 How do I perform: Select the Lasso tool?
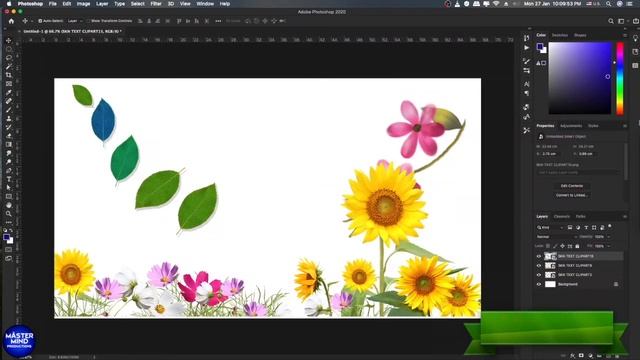coord(9,58)
